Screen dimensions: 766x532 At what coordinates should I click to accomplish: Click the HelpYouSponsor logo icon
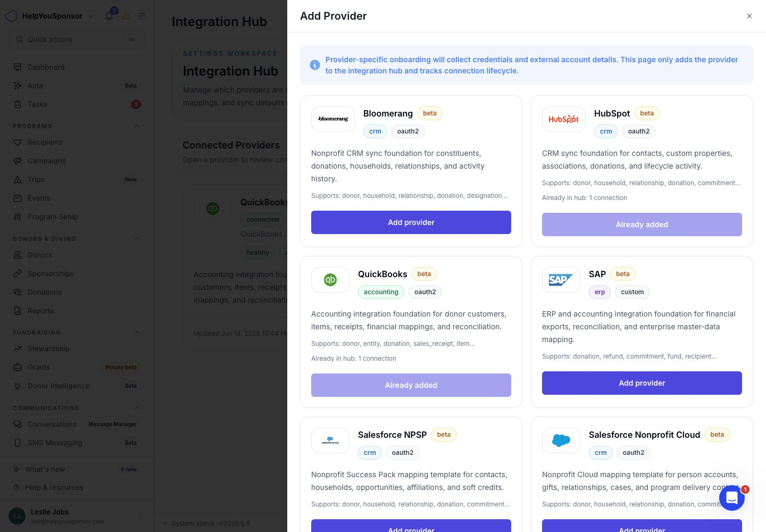11,16
